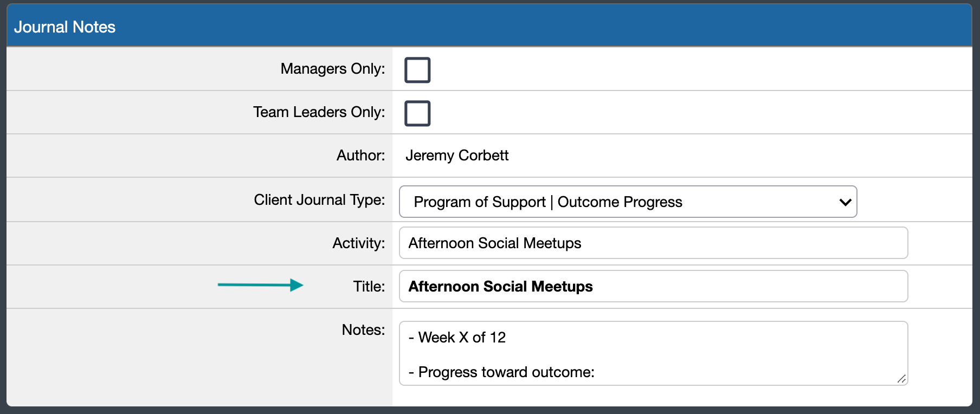Toggle Managers Only restriction on
Image resolution: width=980 pixels, height=414 pixels.
pos(417,69)
